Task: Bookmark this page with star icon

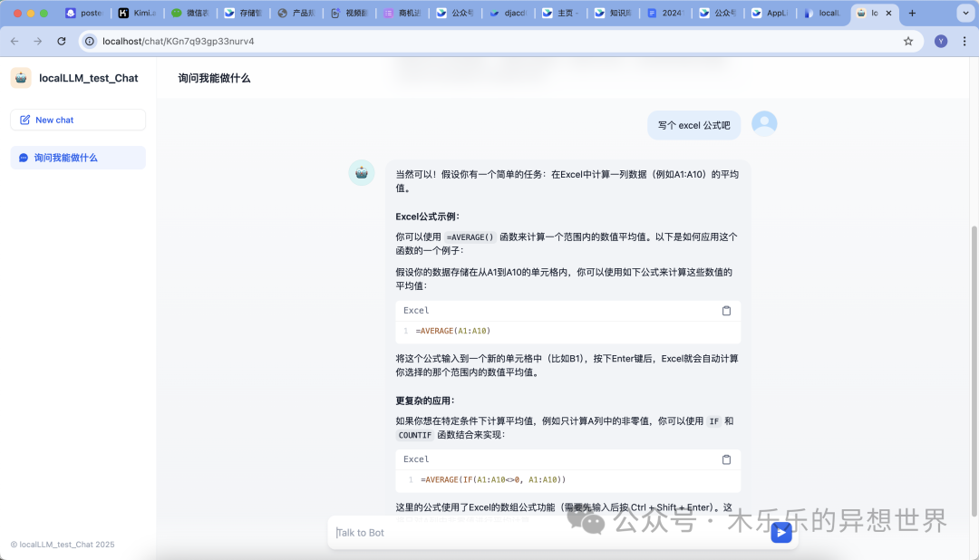Action: (x=908, y=42)
